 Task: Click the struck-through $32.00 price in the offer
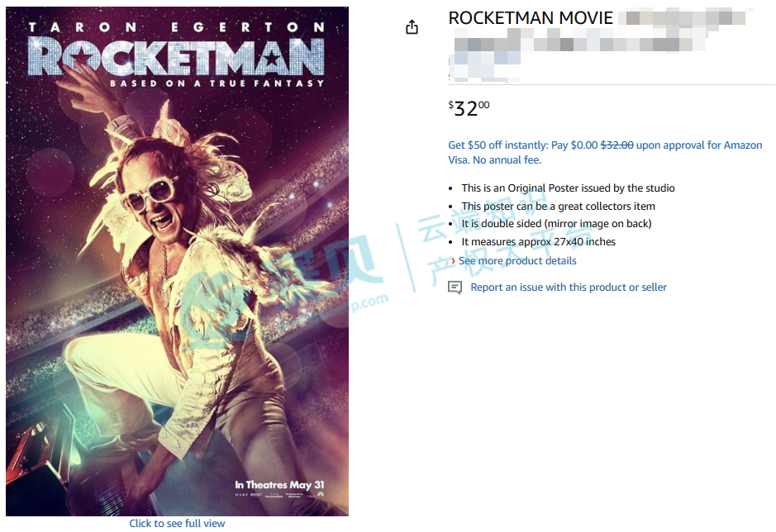click(617, 145)
